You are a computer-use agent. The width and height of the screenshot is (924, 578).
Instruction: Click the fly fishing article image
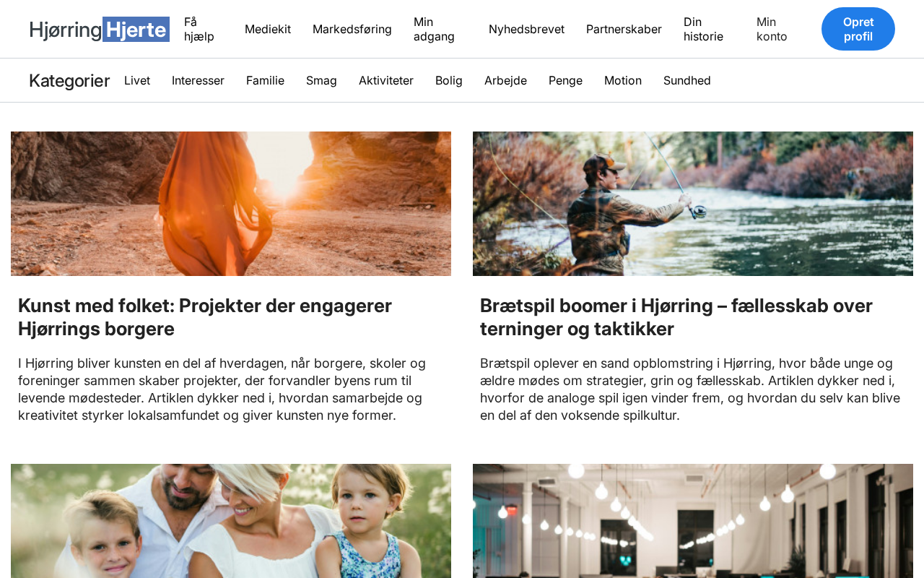coord(693,204)
